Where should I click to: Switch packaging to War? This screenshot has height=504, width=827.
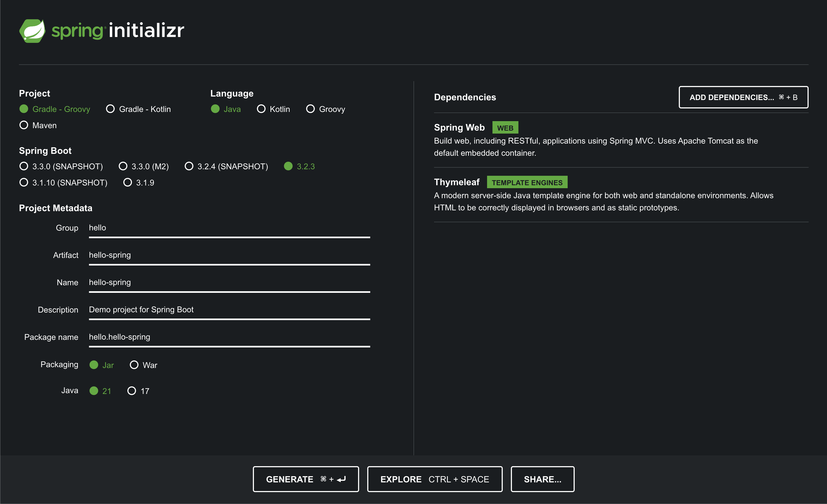click(x=134, y=365)
